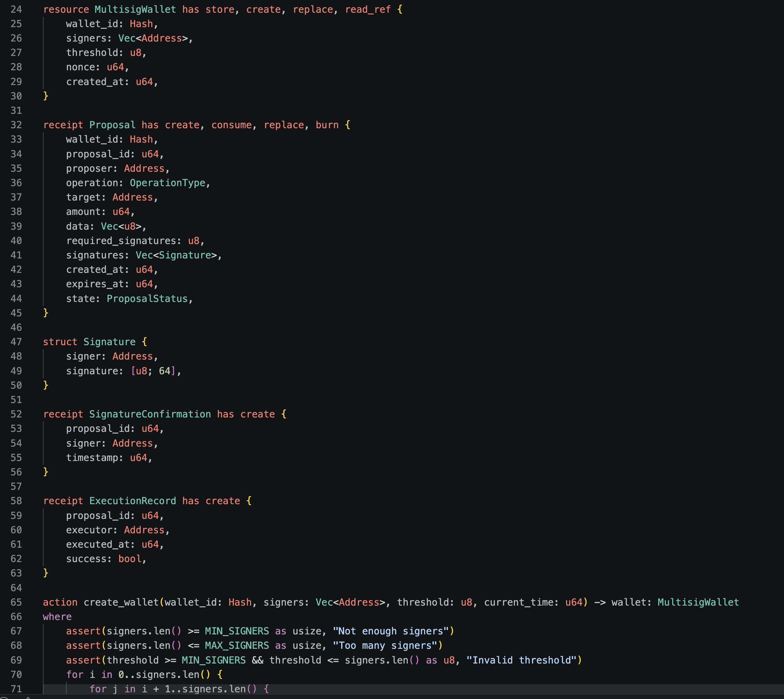The image size is (784, 699).
Task: Select the consume ability of Proposal
Action: click(x=231, y=125)
